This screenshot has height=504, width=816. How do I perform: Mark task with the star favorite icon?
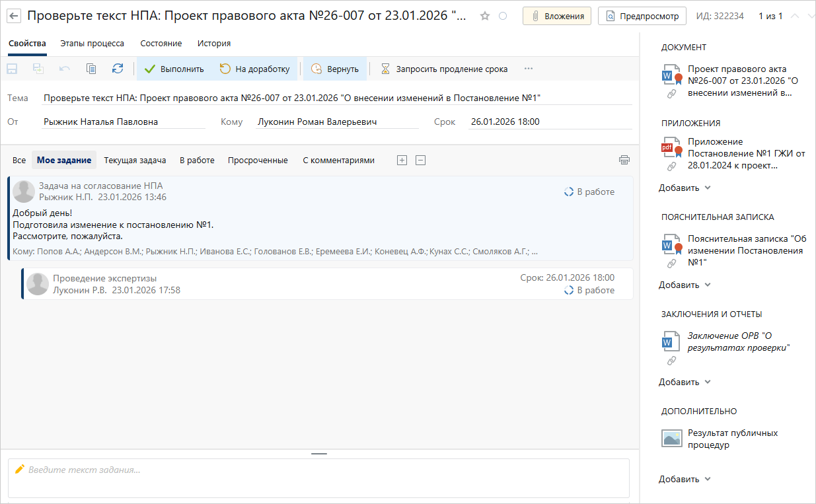click(x=485, y=16)
